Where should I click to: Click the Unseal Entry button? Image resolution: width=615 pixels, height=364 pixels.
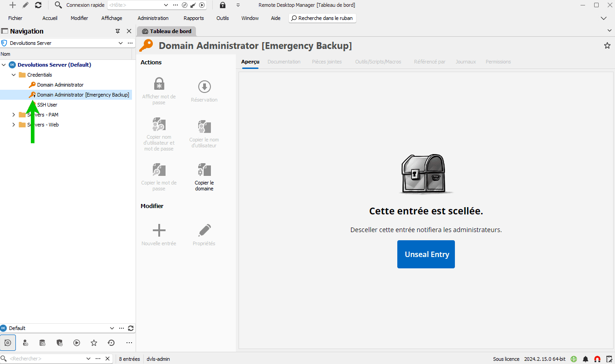426,254
